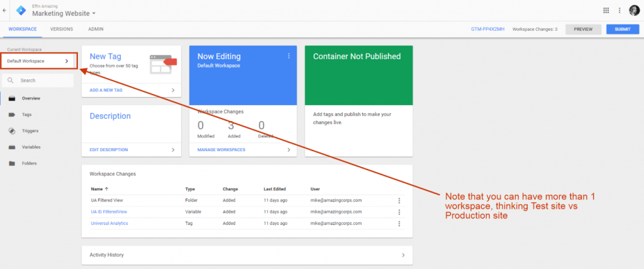Open the UA ID FilteredView variable link
This screenshot has height=269, width=644.
[x=109, y=212]
